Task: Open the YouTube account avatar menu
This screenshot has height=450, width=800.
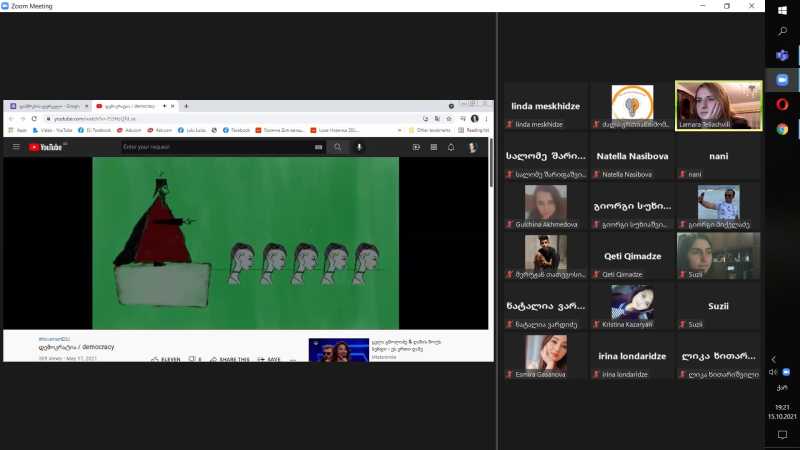Action: pyautogui.click(x=472, y=147)
